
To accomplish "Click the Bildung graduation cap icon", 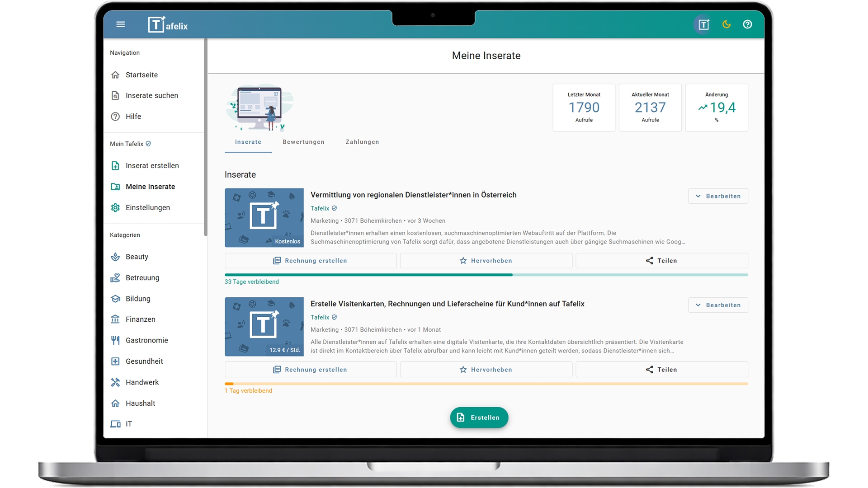I will point(115,299).
